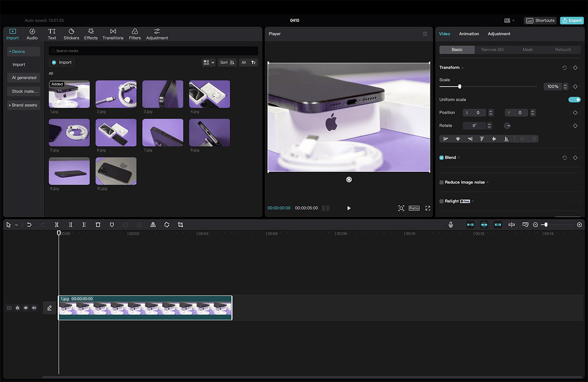The width and height of the screenshot is (588, 382).
Task: Delete left portion of clip icon
Action: pos(70,225)
